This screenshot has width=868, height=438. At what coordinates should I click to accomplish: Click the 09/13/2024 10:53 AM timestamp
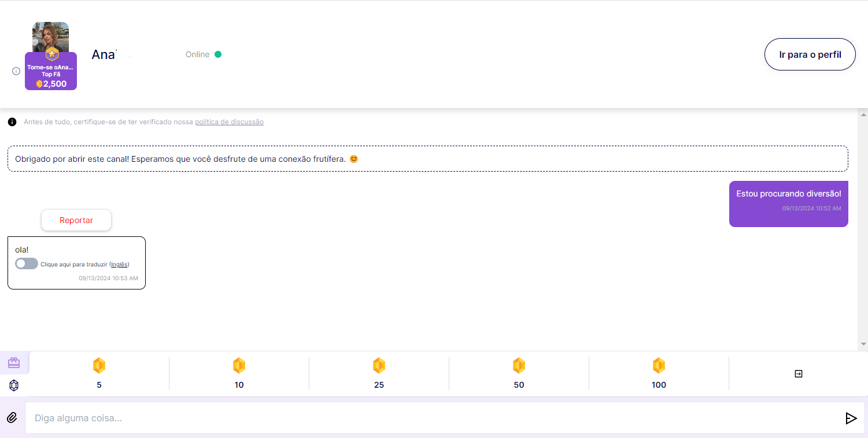pyautogui.click(x=108, y=278)
